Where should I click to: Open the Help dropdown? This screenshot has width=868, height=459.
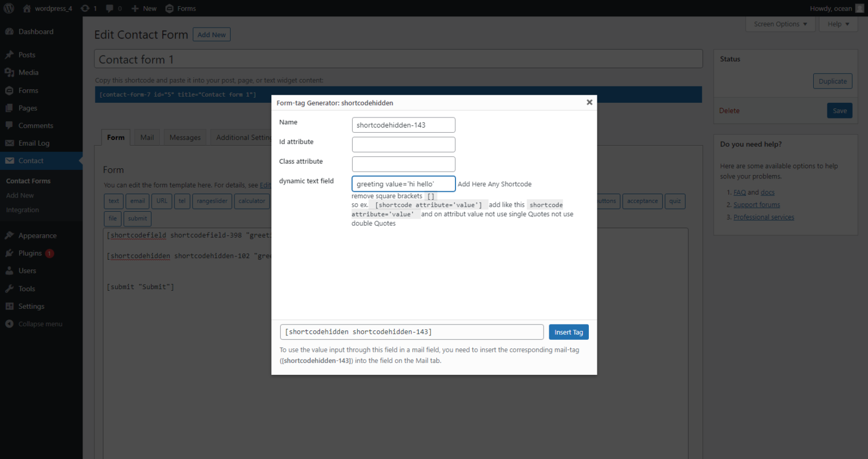coord(838,24)
